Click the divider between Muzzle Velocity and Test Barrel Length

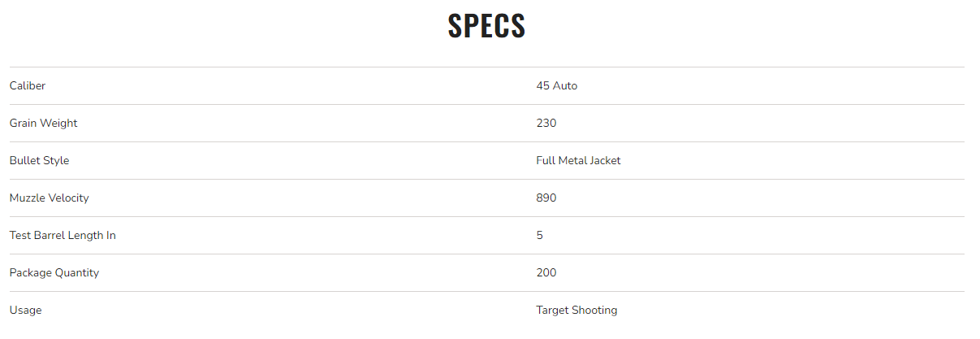click(x=486, y=216)
